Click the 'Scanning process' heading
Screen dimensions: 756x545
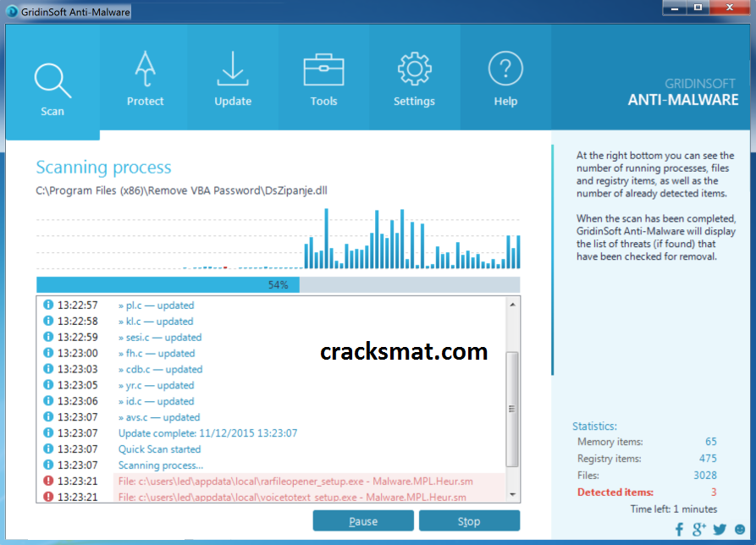click(103, 168)
